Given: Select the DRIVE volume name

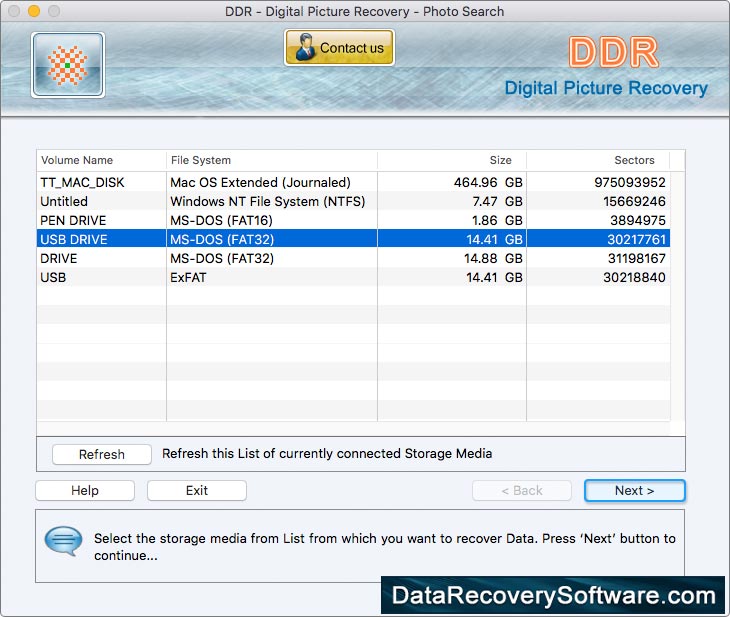Looking at the screenshot, I should coord(59,258).
